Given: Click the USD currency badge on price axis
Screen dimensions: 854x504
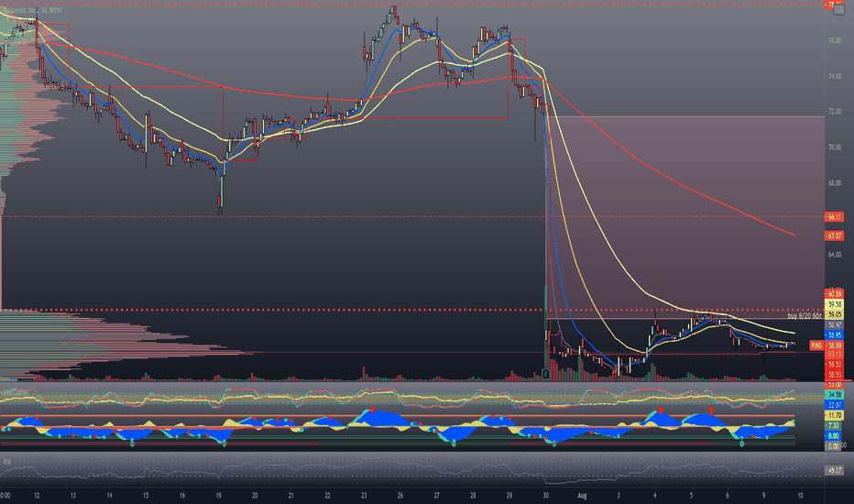Looking at the screenshot, I should click(x=839, y=11).
